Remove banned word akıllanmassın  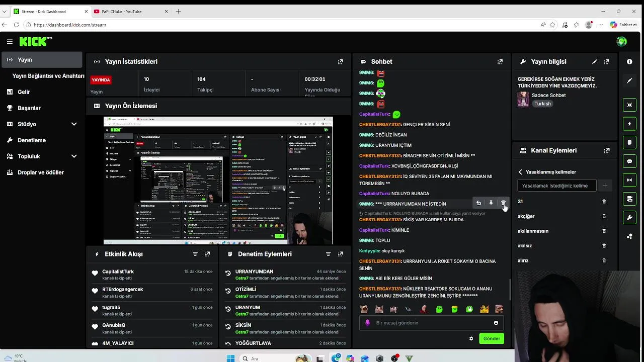604,231
